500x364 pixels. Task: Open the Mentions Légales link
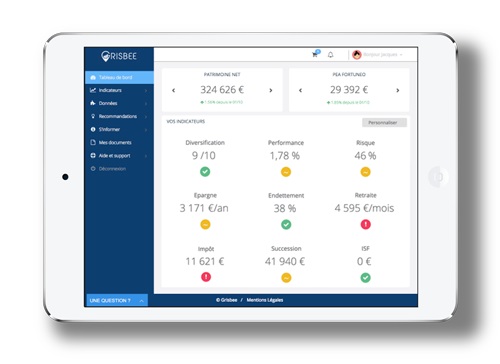click(x=265, y=300)
